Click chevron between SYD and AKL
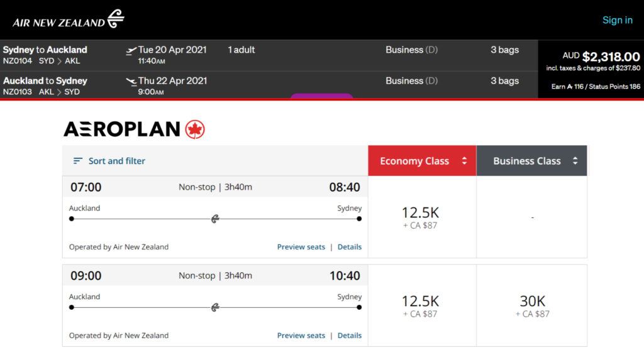 [x=60, y=61]
